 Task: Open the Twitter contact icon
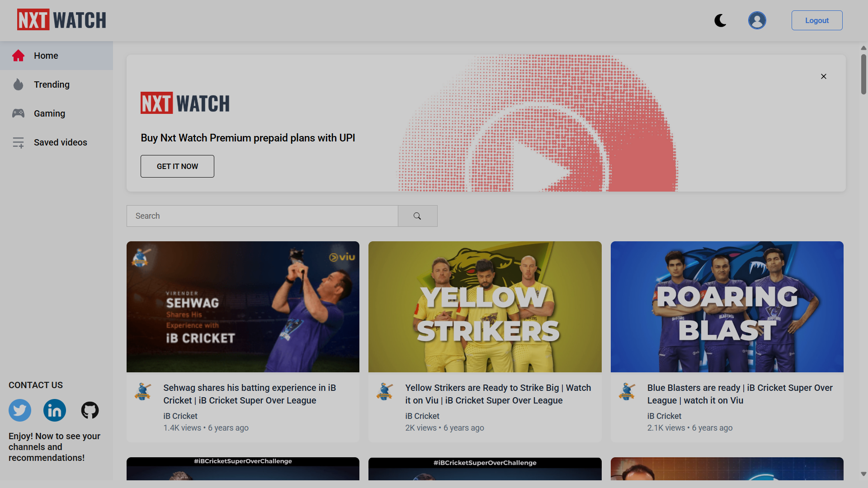[x=20, y=410]
